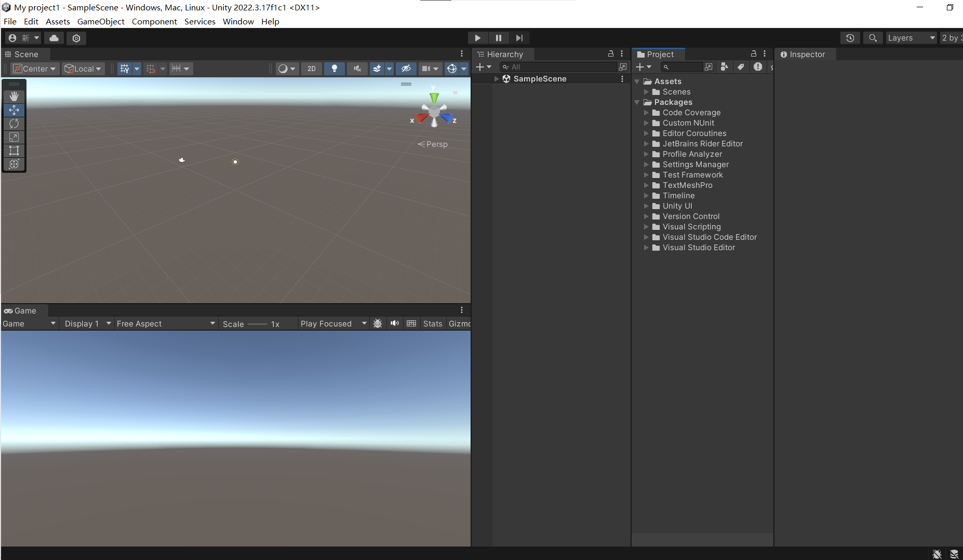Click the Hierarchy search field
The image size is (963, 560).
click(x=558, y=67)
